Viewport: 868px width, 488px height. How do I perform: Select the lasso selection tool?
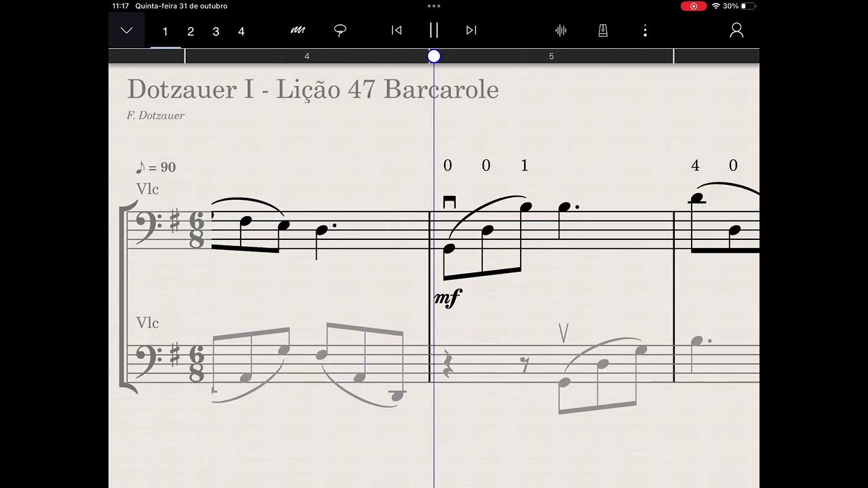[x=340, y=30]
